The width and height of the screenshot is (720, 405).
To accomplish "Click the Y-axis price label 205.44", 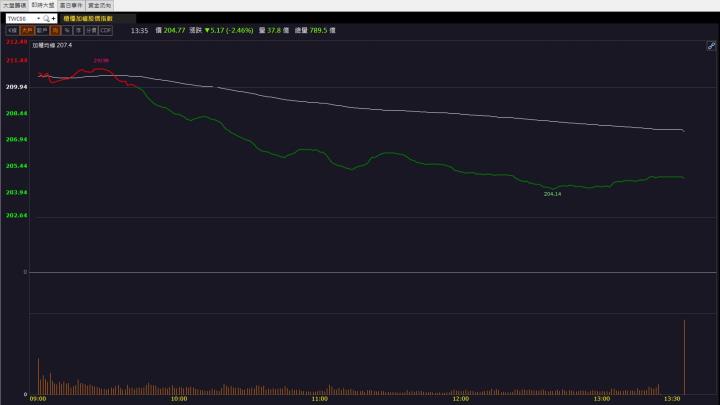I will pos(17,166).
